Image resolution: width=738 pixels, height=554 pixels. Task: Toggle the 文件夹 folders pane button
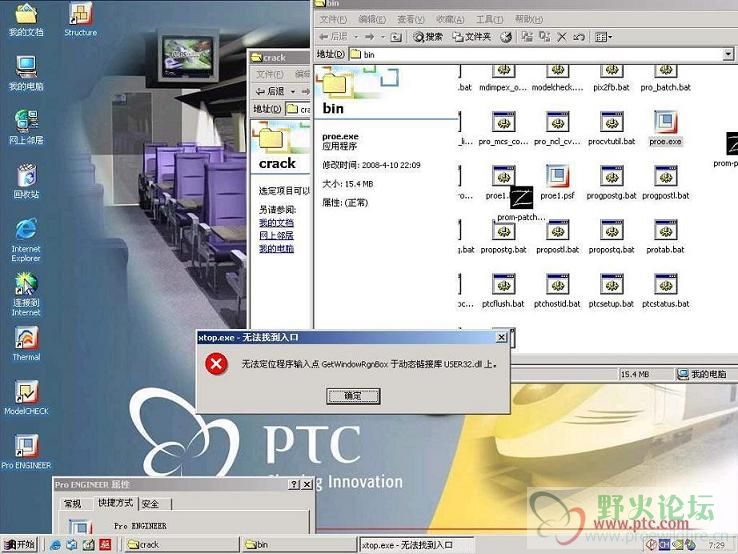pos(472,37)
